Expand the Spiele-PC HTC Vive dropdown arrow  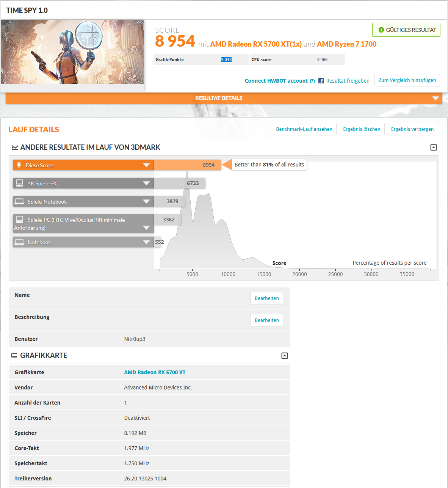(x=146, y=228)
